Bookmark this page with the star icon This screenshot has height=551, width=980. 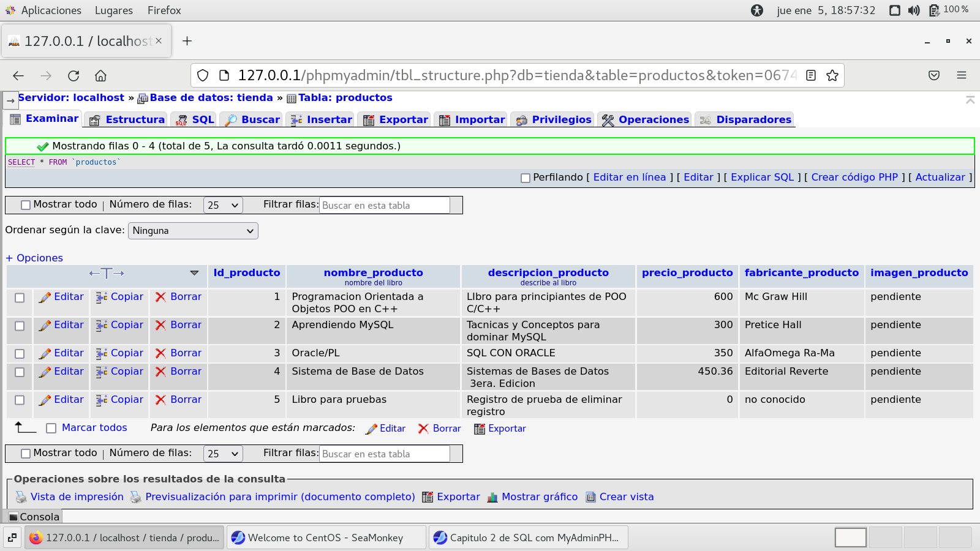tap(832, 75)
